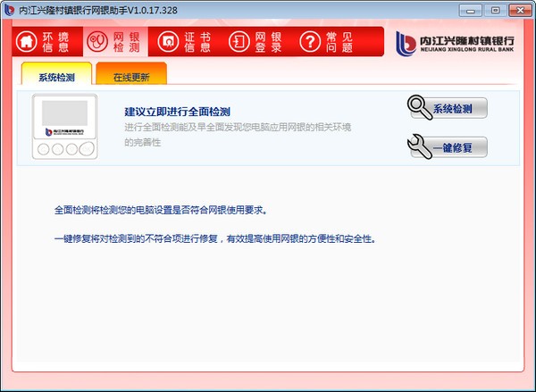Minimize the 网银助手 window

pyautogui.click(x=471, y=10)
